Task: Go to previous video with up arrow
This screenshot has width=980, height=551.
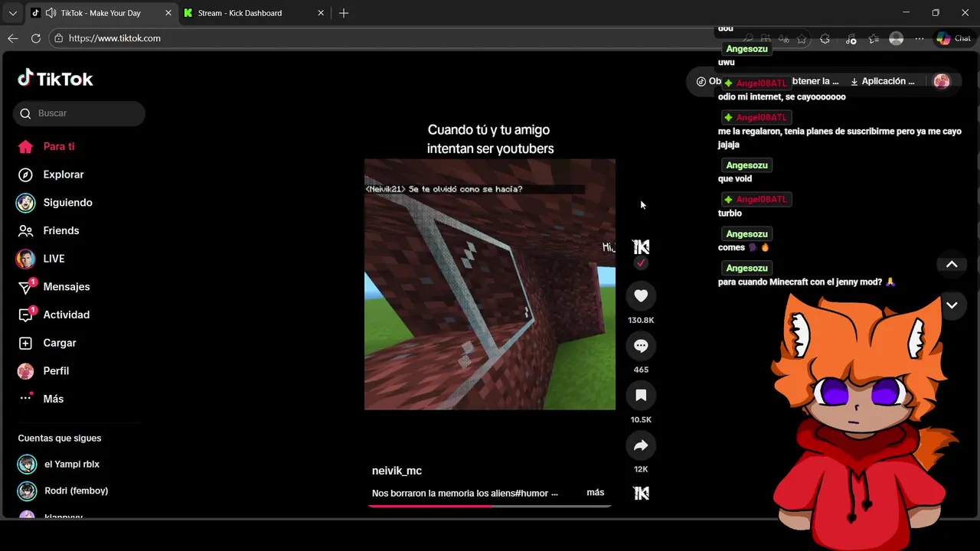Action: (952, 264)
